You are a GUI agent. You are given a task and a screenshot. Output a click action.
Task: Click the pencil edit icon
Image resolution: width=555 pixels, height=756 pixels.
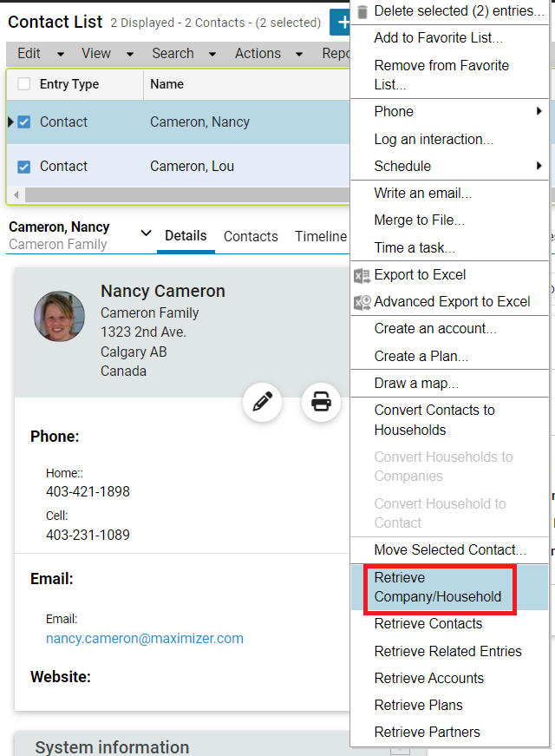click(262, 402)
